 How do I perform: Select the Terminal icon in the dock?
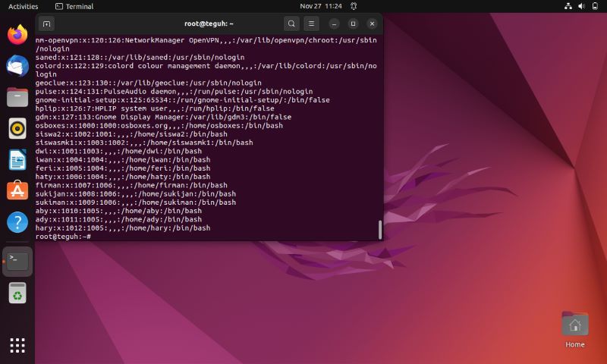pyautogui.click(x=17, y=262)
